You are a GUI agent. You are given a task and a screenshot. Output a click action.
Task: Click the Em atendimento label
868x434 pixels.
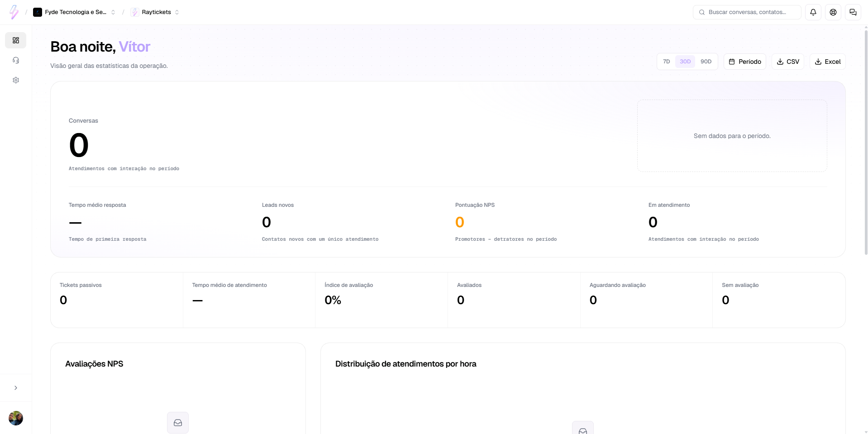tap(669, 205)
